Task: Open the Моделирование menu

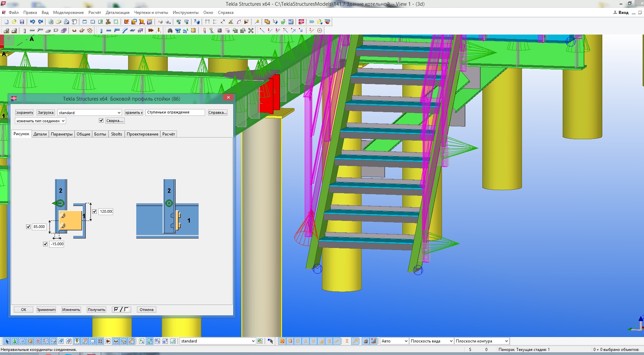Action: [68, 13]
